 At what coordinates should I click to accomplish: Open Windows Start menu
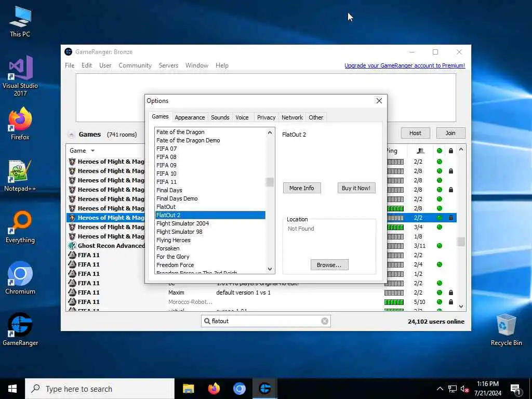point(12,389)
